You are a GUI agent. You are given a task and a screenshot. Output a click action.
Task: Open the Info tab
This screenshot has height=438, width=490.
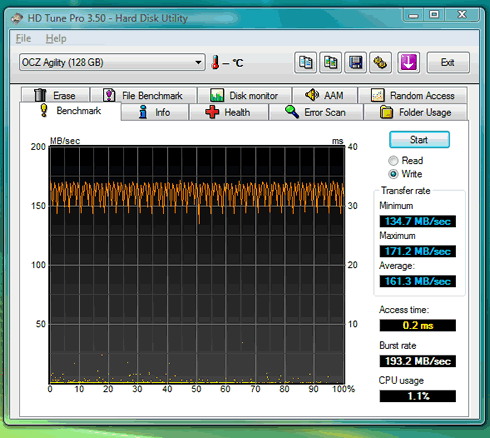[x=155, y=112]
